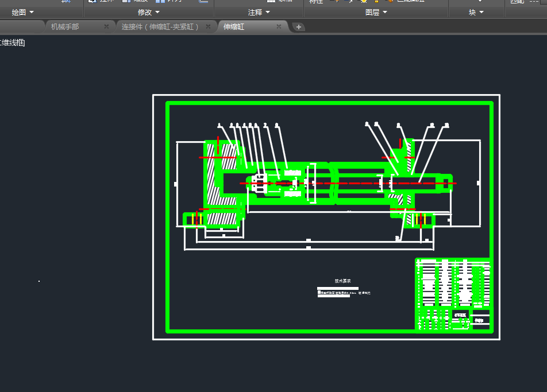Screen dimensions: 547x392
Task: Close the 机械手部 tab
Action: tap(106, 26)
